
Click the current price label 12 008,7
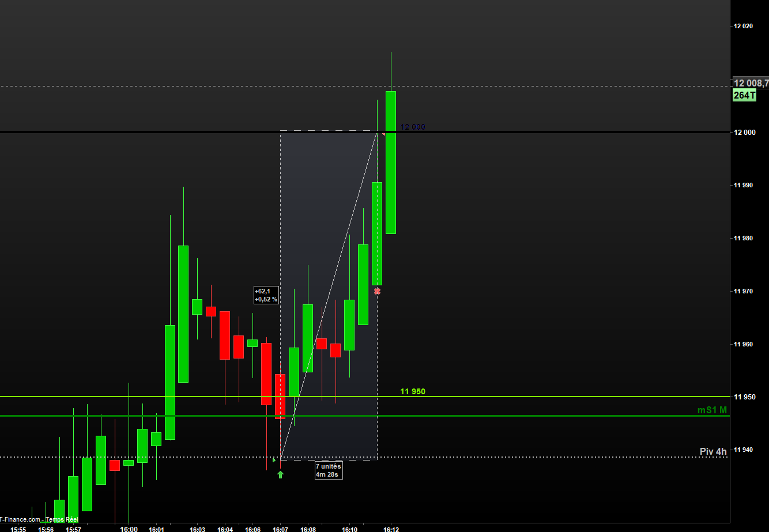click(751, 84)
